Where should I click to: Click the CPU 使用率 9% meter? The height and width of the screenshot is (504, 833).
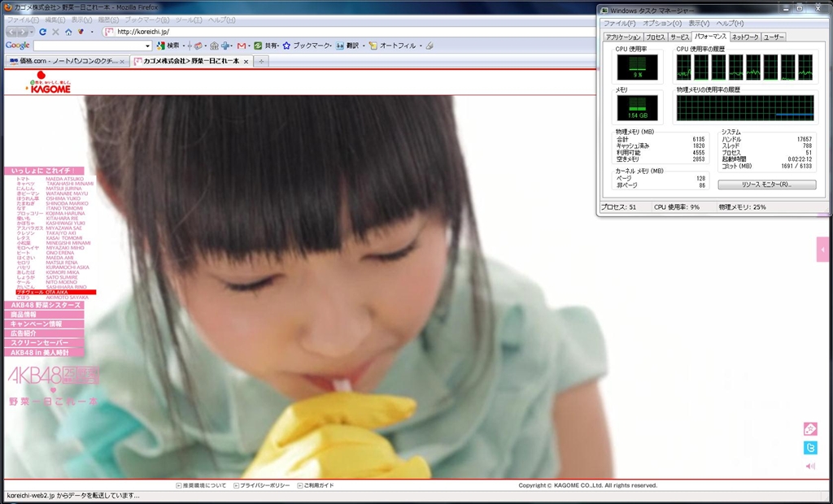[x=637, y=67]
